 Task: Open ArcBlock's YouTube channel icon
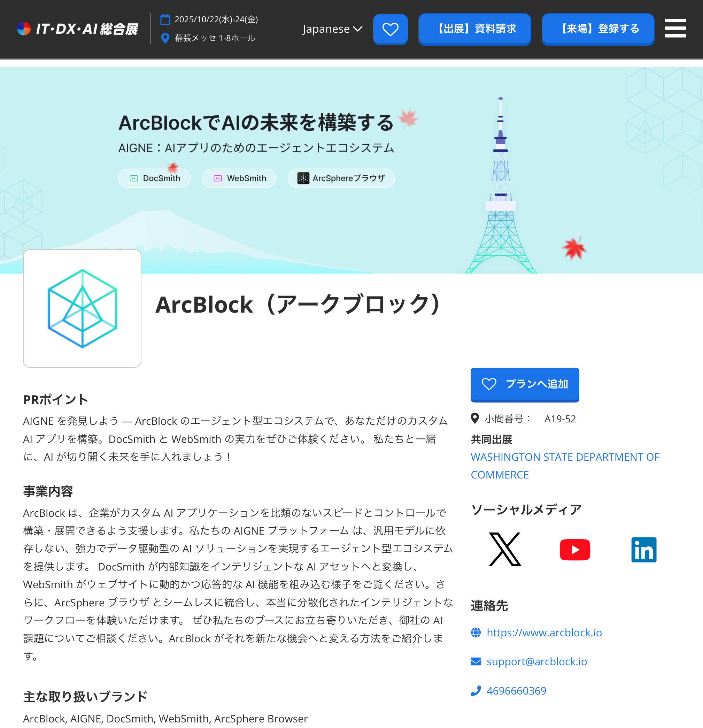click(x=574, y=549)
